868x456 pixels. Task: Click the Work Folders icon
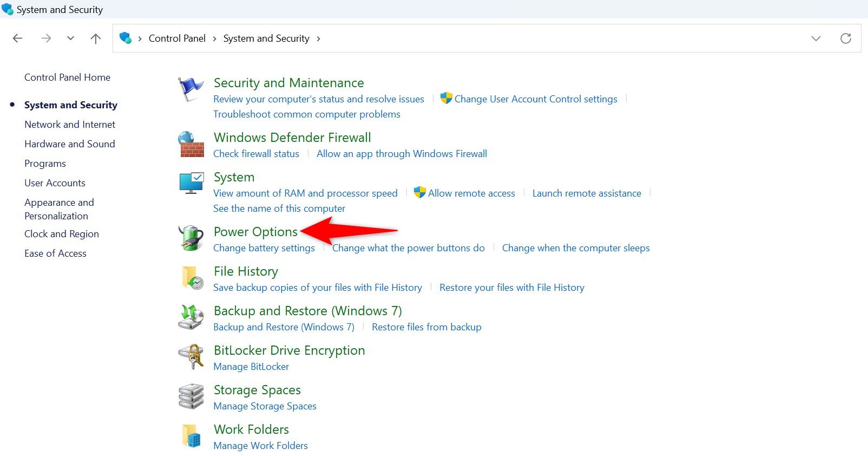(x=191, y=436)
